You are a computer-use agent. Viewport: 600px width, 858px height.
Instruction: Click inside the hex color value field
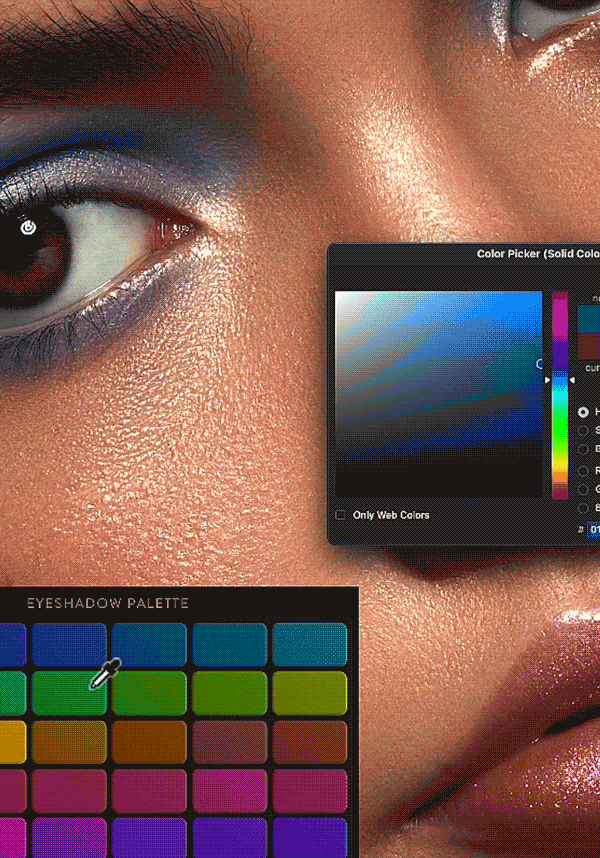(593, 530)
